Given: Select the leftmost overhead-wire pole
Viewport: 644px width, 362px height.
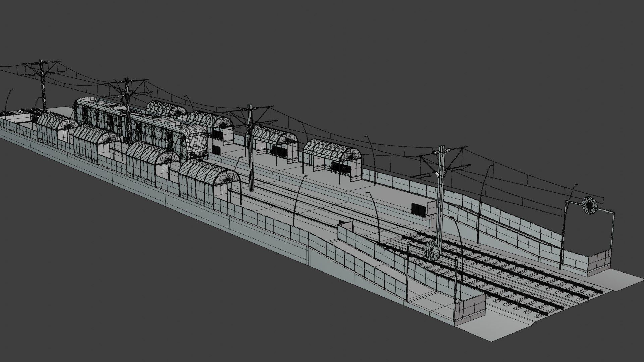Looking at the screenshot, I should coord(42,85).
